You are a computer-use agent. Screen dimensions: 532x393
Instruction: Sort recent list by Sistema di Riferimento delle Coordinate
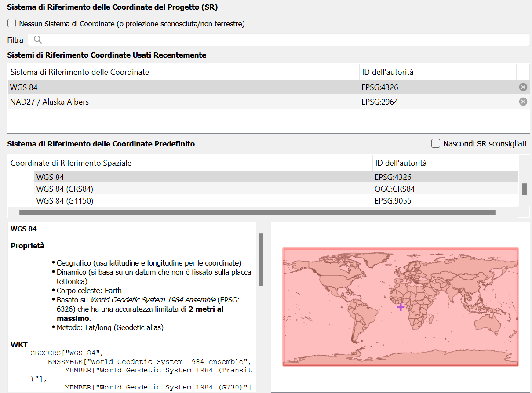(x=183, y=72)
